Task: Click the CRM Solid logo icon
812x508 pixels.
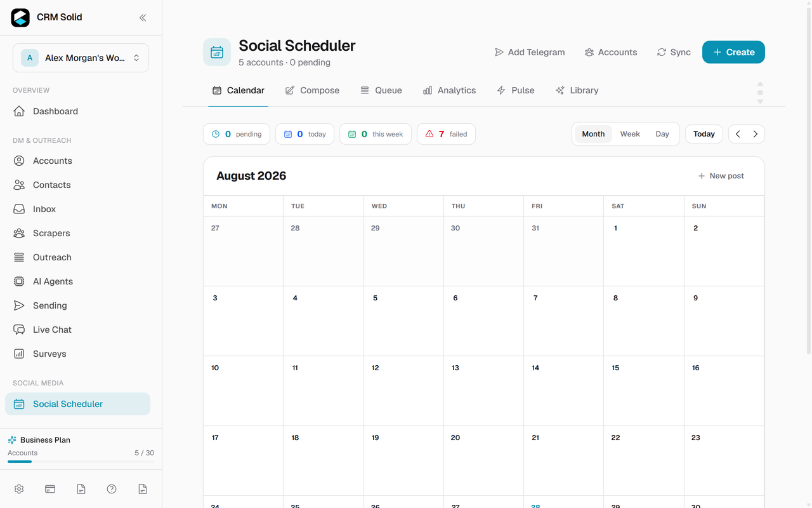Action: pos(20,18)
